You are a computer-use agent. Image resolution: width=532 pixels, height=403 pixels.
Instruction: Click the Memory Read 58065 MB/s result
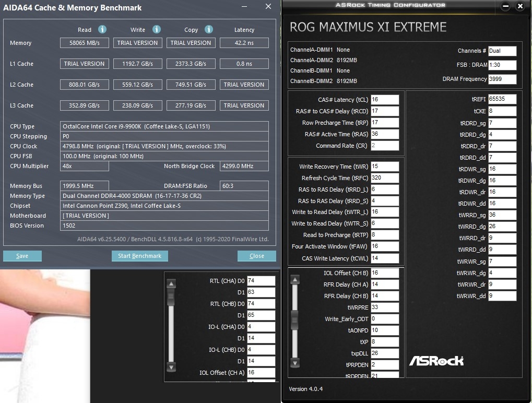tap(85, 43)
